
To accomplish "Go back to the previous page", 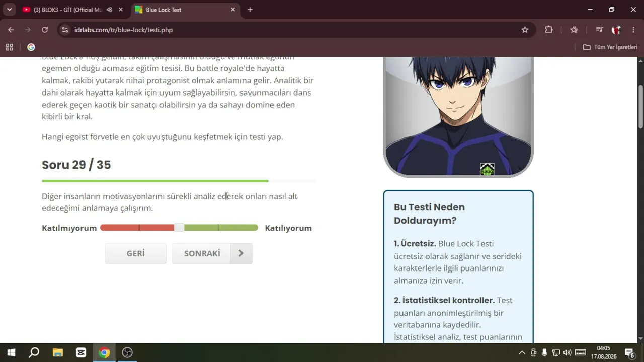I will click(11, 30).
